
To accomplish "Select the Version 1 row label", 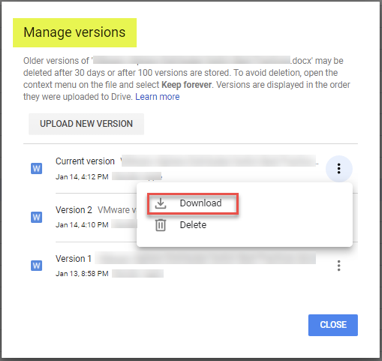I will (x=73, y=259).
